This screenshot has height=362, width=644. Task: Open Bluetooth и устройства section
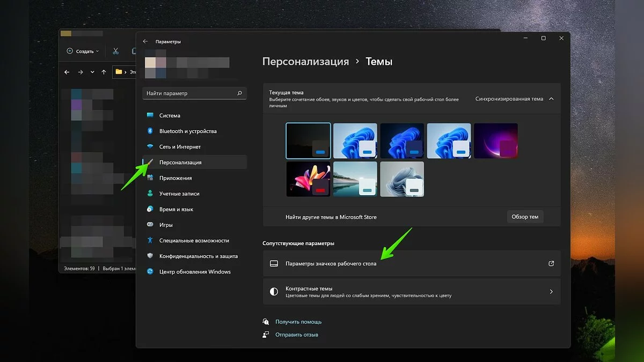coord(188,131)
